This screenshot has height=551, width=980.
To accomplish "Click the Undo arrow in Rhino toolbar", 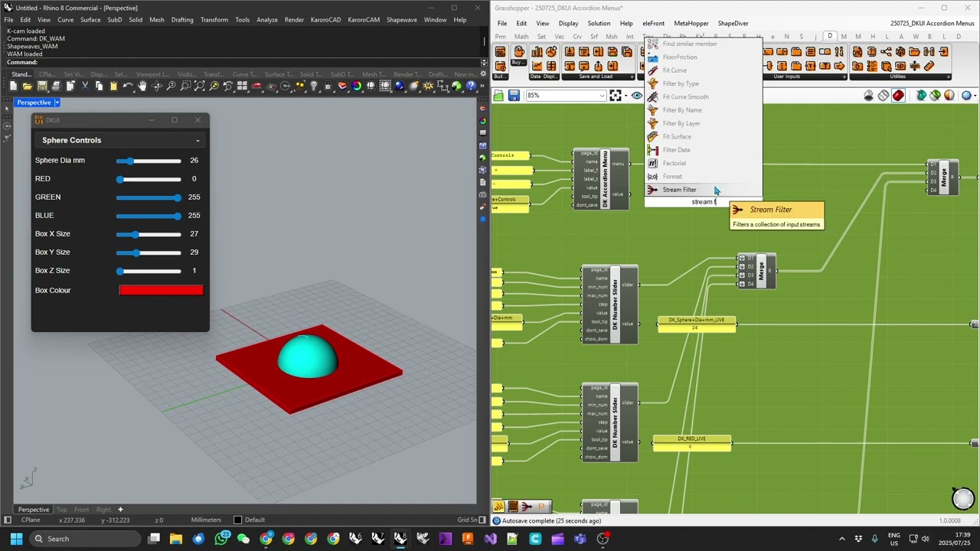I will coord(128,86).
